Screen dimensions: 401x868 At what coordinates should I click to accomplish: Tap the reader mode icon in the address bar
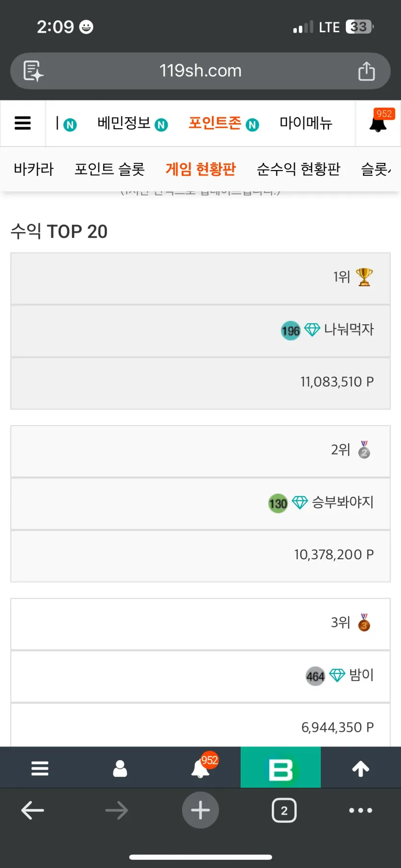(x=33, y=71)
